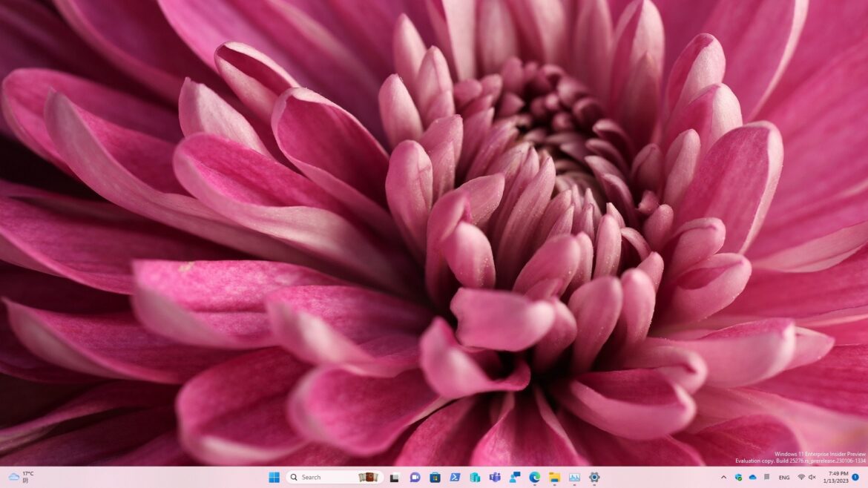Screen dimensions: 868x488
Task: Open Microsoft Teams from the taskbar
Action: point(495,477)
